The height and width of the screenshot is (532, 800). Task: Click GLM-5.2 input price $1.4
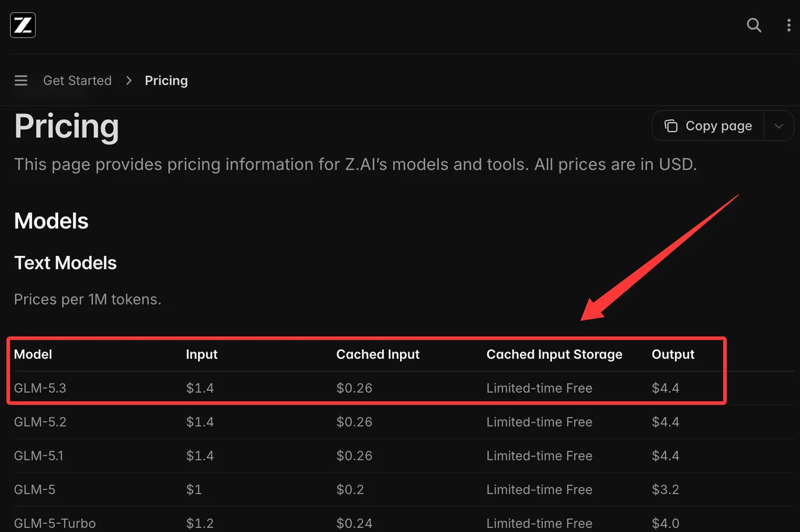click(200, 422)
